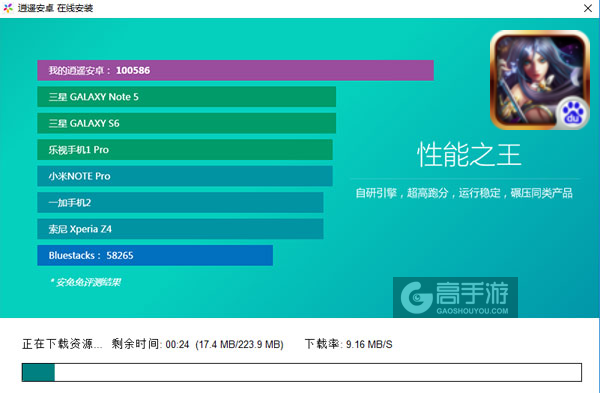The image size is (600, 393).
Task: Click the 正在下载资源 status text
Action: point(62,344)
